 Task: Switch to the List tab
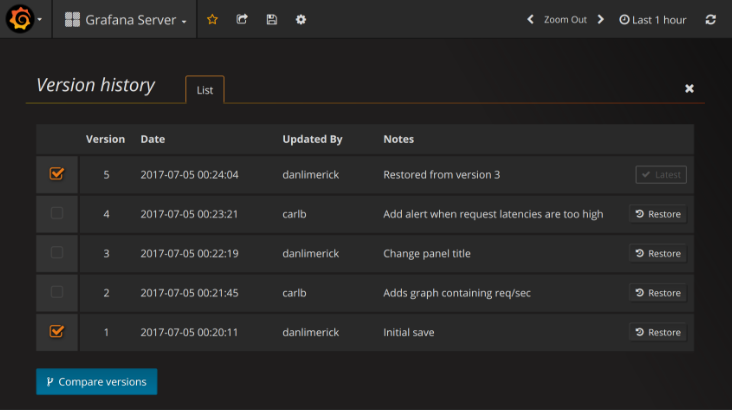(x=204, y=90)
